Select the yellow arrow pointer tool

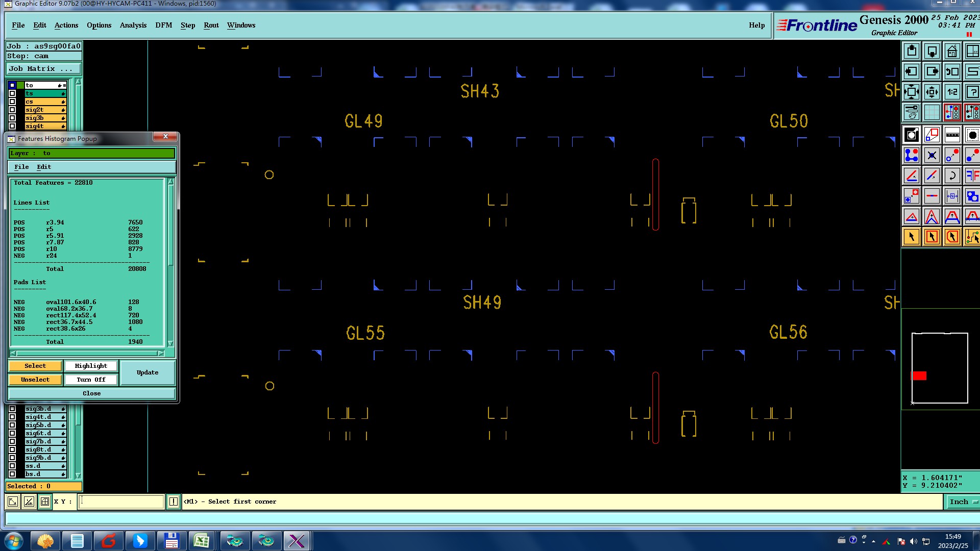point(912,237)
